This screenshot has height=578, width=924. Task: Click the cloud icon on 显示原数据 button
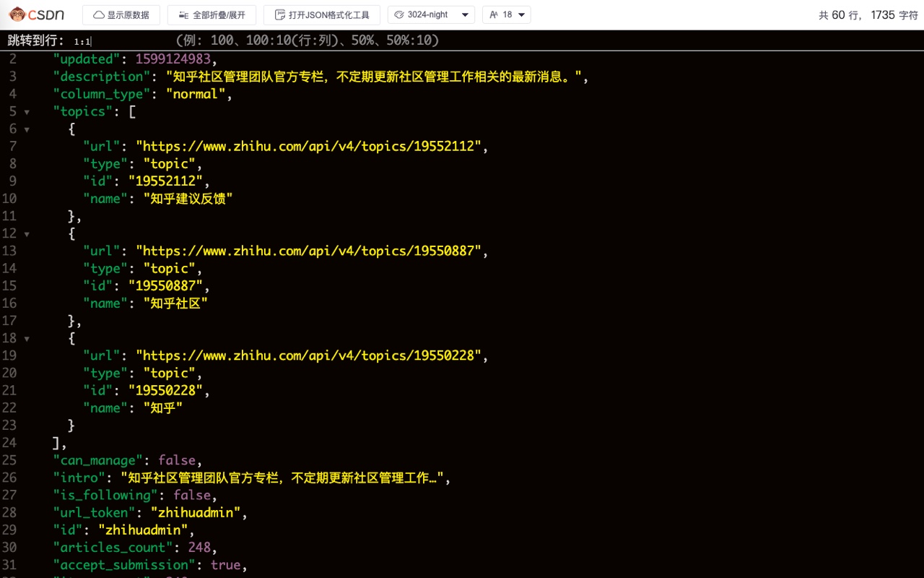click(x=97, y=14)
